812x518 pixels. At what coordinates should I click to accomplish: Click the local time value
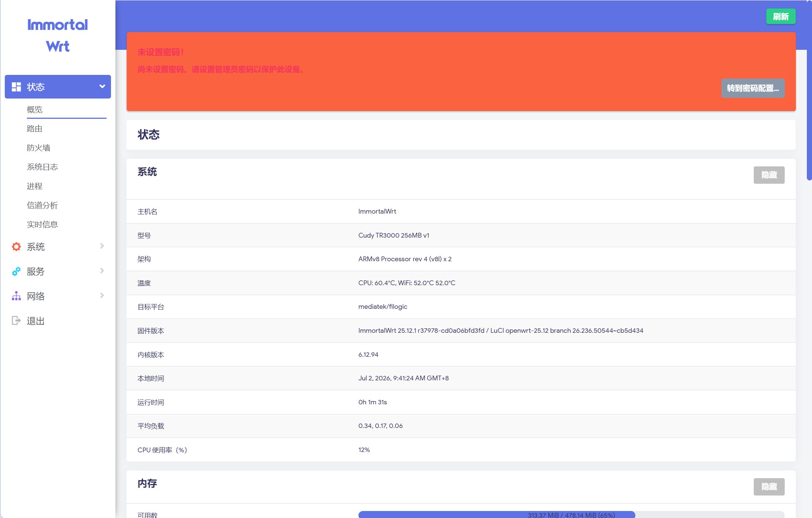403,378
